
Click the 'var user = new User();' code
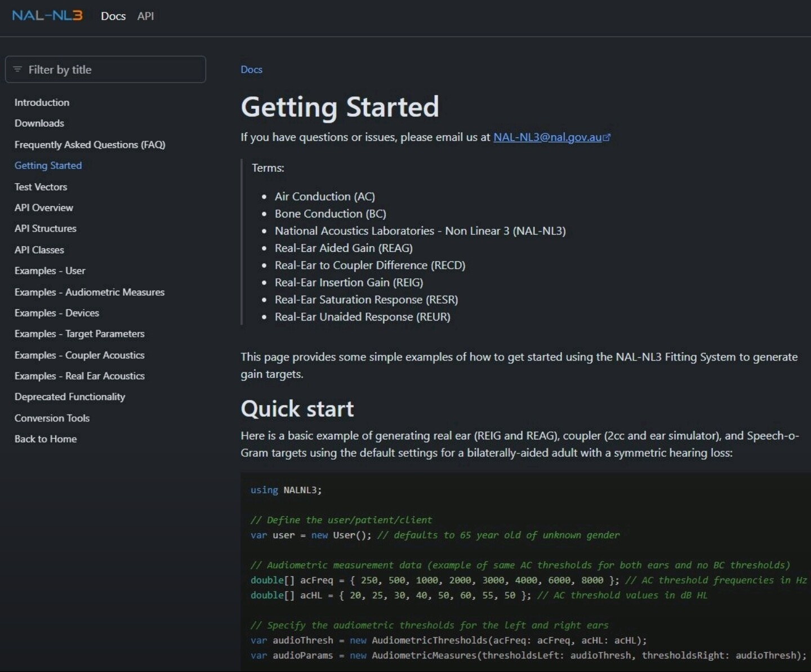click(x=311, y=535)
